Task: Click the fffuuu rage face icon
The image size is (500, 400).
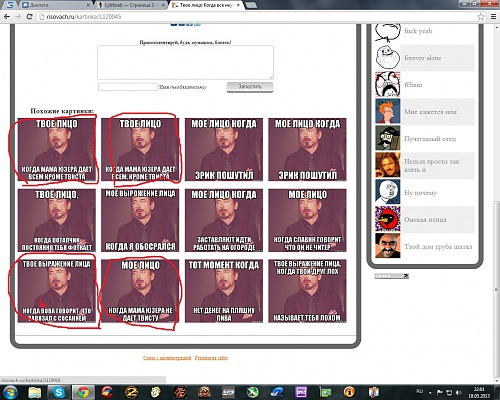Action: [x=388, y=85]
